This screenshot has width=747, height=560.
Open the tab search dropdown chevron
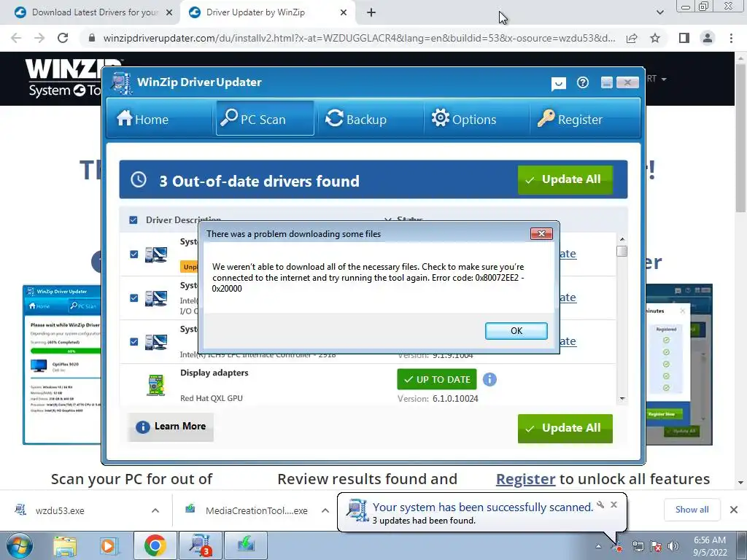pos(659,12)
